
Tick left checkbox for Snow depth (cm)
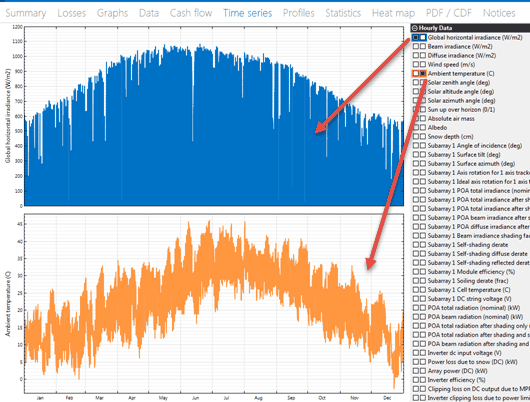pos(416,136)
